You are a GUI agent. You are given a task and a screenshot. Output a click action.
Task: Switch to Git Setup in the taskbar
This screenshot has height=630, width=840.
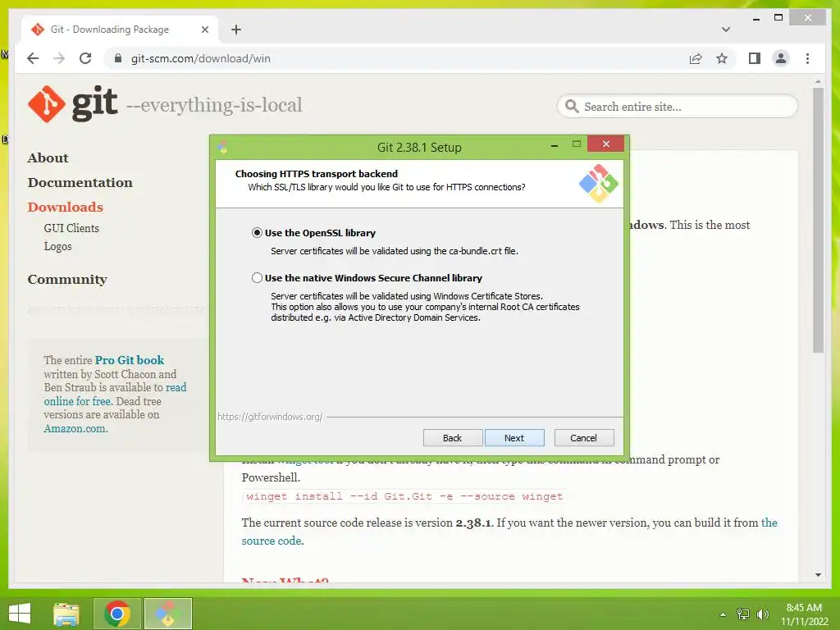point(167,614)
